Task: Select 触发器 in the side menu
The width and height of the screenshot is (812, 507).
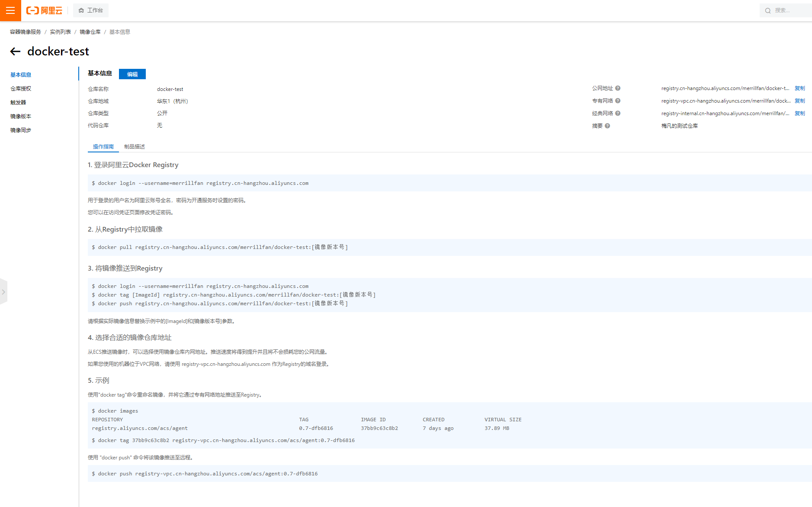Action: pyautogui.click(x=18, y=102)
